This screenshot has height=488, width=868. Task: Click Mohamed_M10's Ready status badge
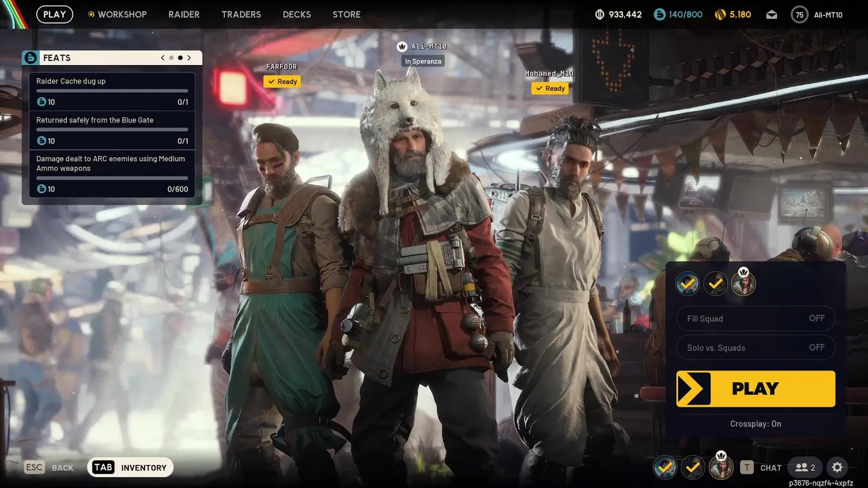pos(550,88)
